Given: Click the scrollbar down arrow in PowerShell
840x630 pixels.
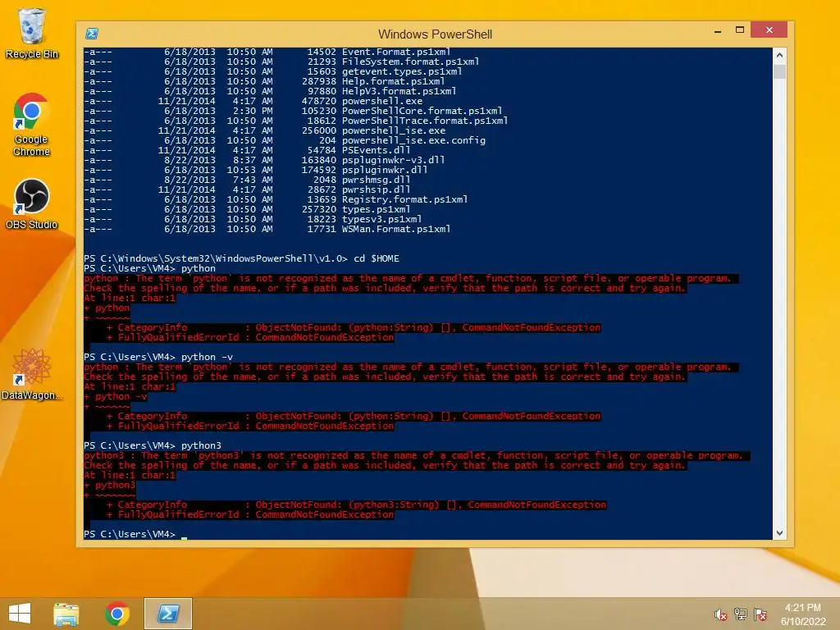Looking at the screenshot, I should pyautogui.click(x=779, y=533).
